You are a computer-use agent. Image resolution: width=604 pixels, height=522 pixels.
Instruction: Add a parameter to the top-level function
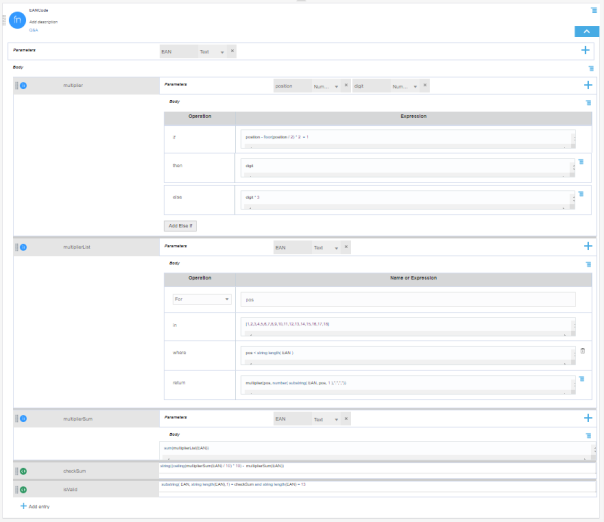pyautogui.click(x=585, y=50)
